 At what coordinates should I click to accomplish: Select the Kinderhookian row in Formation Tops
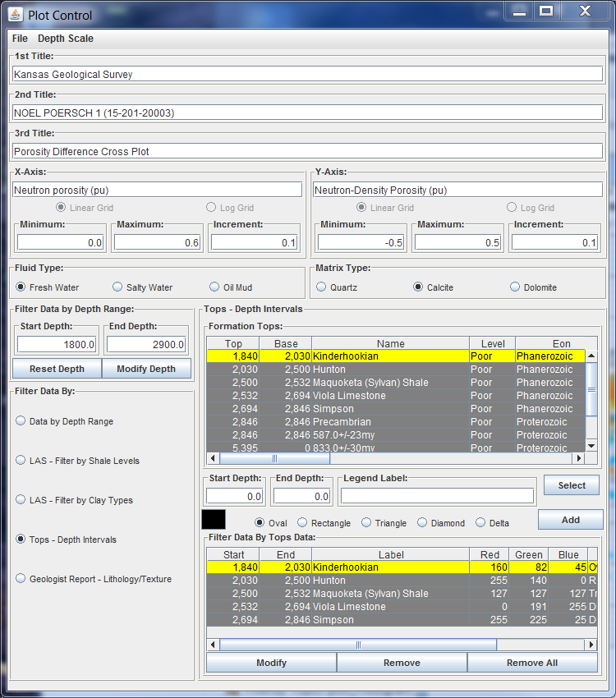(x=396, y=356)
